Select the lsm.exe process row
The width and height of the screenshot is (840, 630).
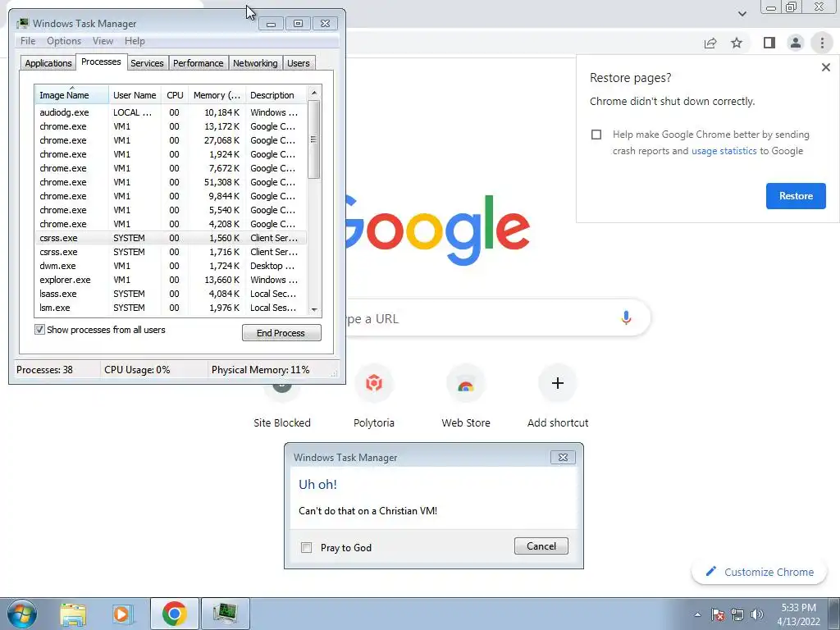(x=171, y=308)
